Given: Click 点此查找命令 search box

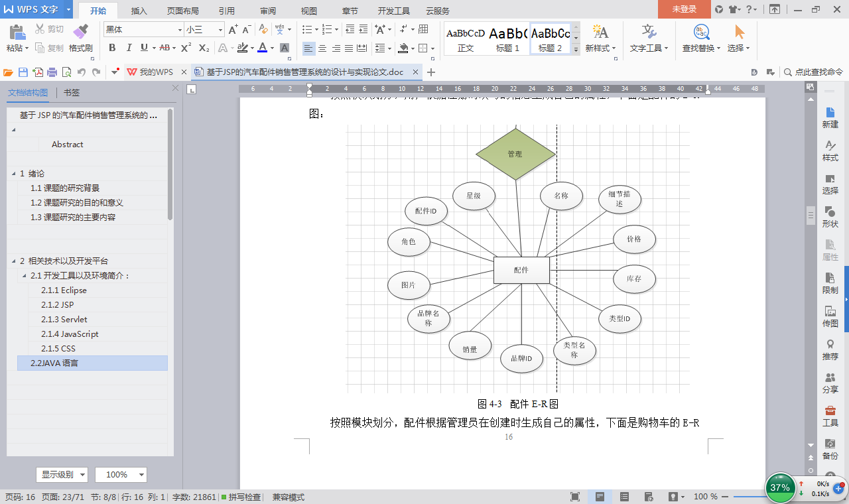Looking at the screenshot, I should (x=813, y=72).
